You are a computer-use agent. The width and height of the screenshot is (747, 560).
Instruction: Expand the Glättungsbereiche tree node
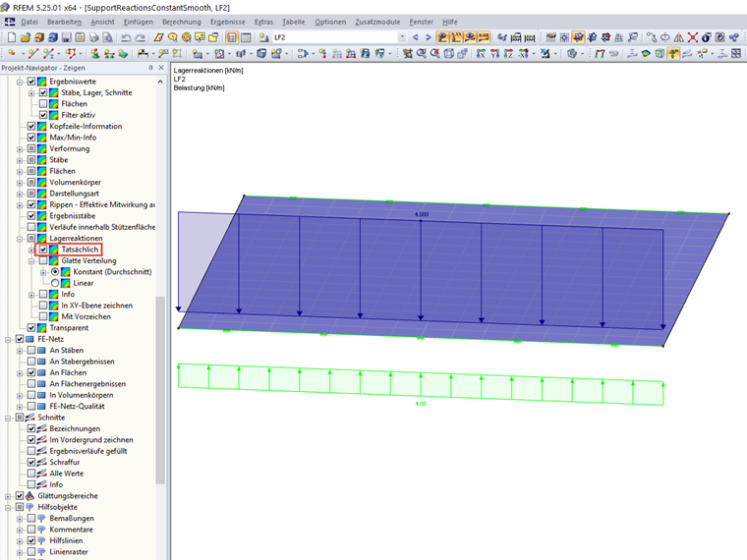point(8,496)
